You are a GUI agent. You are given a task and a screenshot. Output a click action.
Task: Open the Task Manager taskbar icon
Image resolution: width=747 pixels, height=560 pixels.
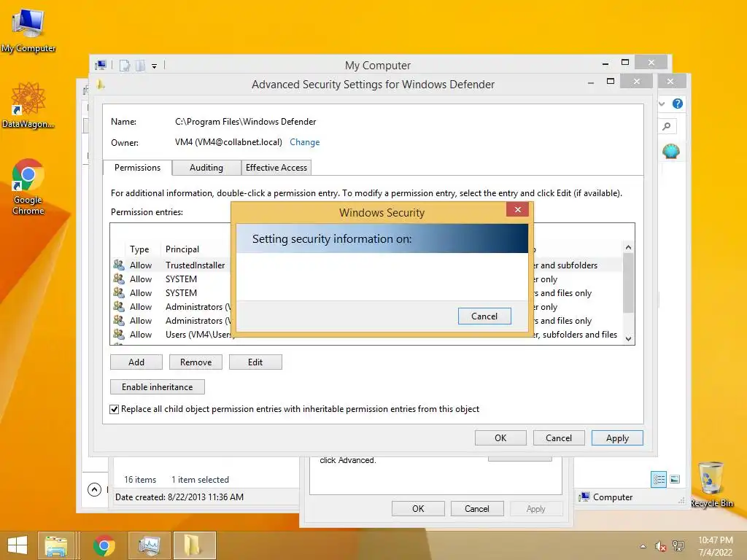149,545
